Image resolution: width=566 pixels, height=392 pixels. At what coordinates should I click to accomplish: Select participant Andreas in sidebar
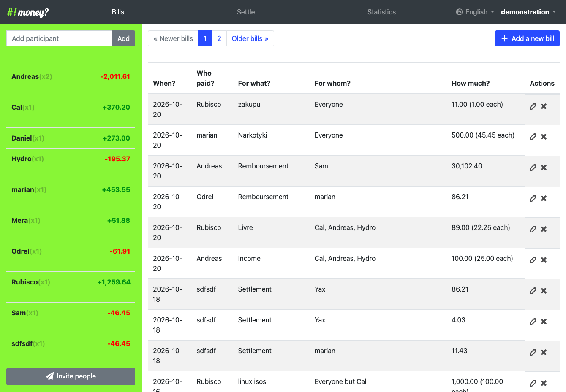click(x=25, y=76)
